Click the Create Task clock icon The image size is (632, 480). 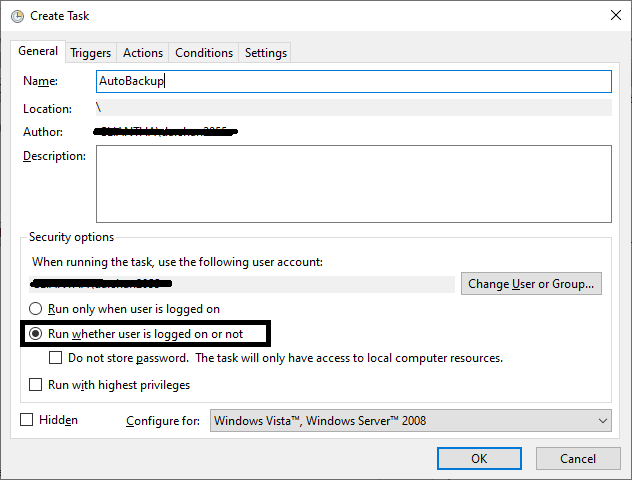click(x=17, y=15)
